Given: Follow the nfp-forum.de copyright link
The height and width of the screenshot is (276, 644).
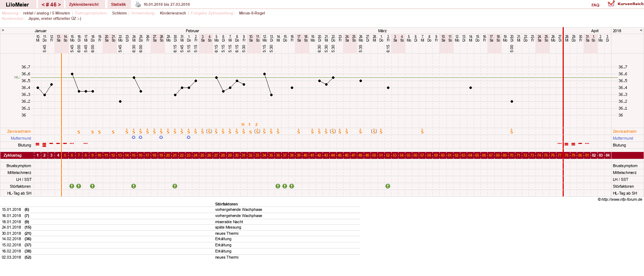Looking at the screenshot, I should pos(620,199).
